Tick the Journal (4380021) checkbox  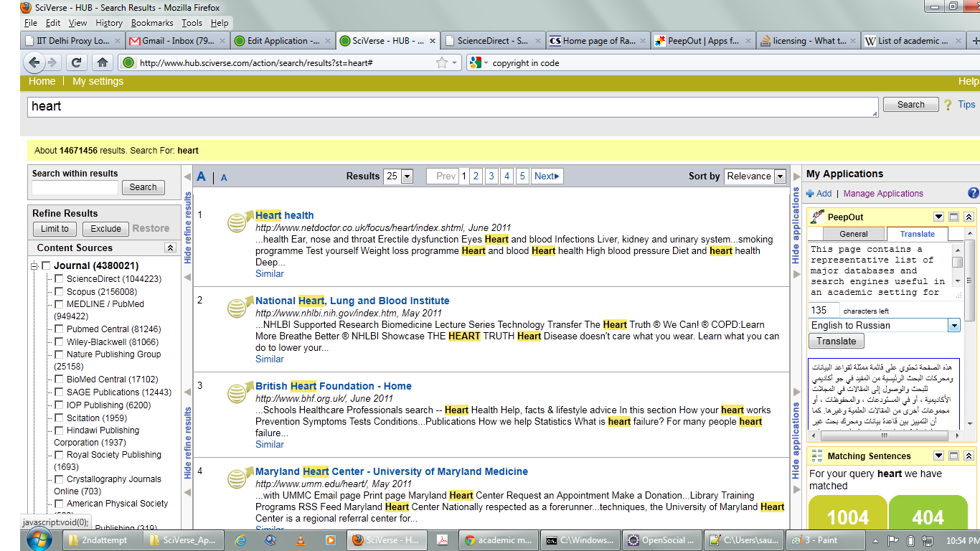46,266
